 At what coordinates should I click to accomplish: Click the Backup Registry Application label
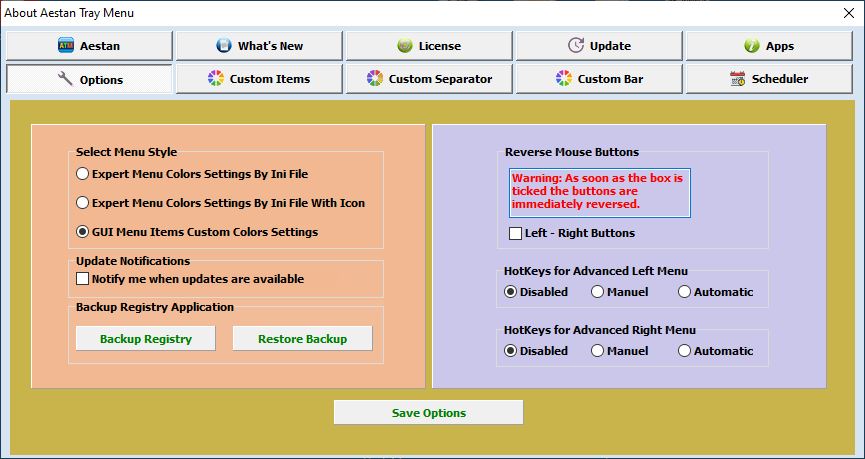pyautogui.click(x=154, y=307)
